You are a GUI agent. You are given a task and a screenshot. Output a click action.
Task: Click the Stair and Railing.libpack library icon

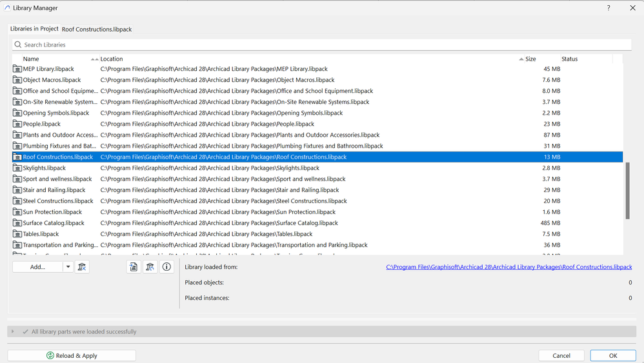17,190
